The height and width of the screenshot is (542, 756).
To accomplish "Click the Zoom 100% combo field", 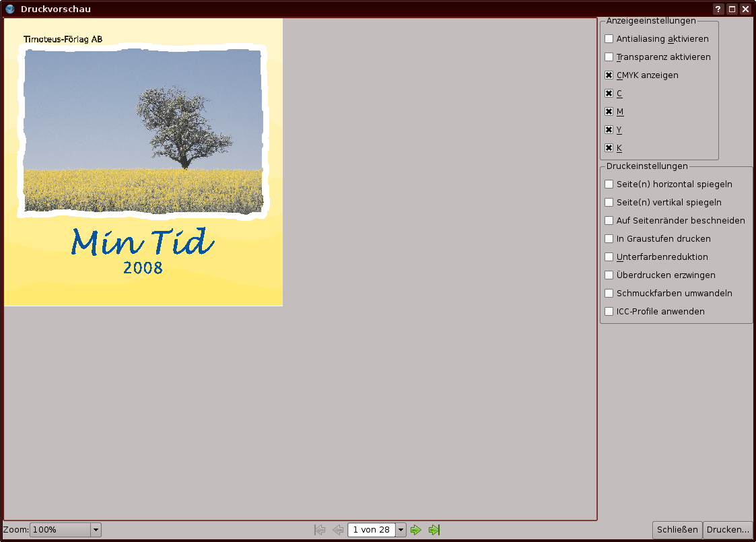I will [x=60, y=530].
